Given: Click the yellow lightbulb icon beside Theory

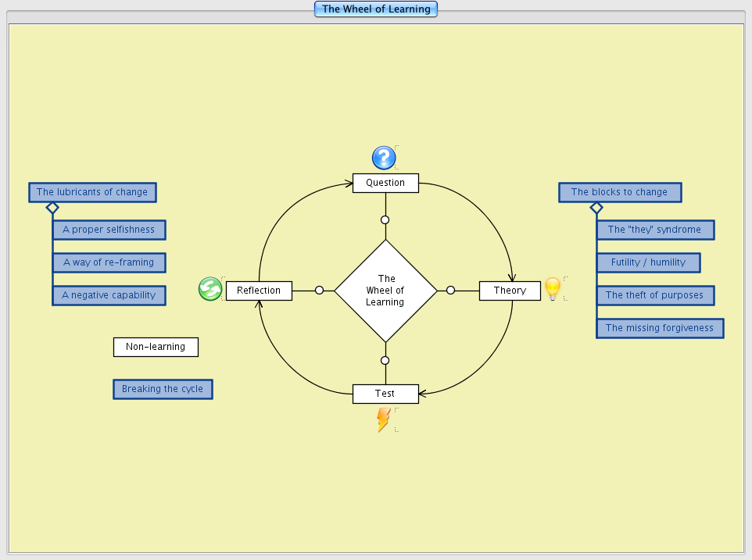Looking at the screenshot, I should point(553,289).
